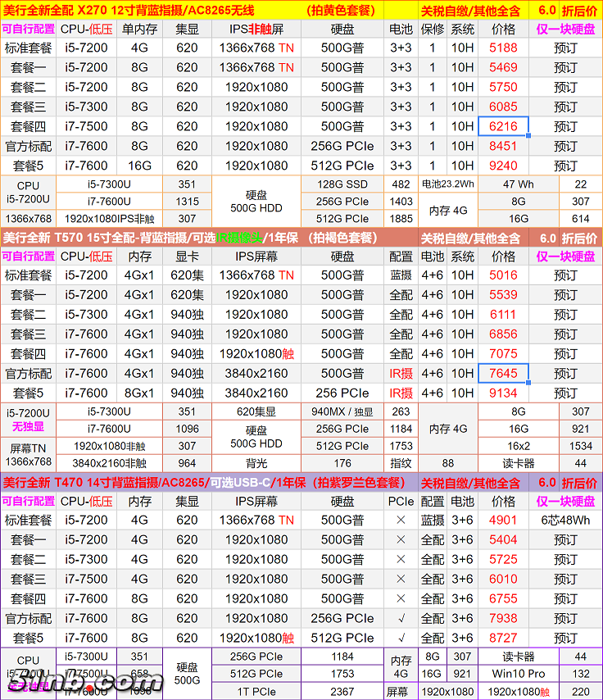The image size is (603, 700).
Task: Click the 电池23.2Wh cell
Action: [x=447, y=184]
